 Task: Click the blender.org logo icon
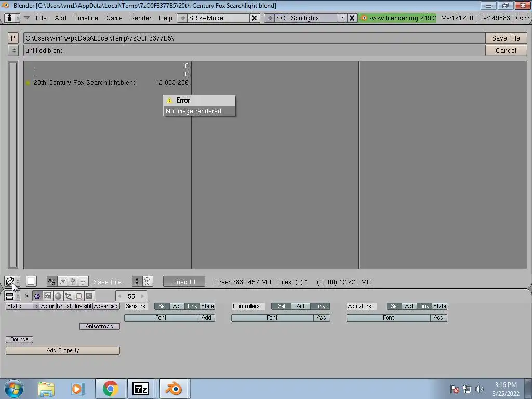point(364,18)
